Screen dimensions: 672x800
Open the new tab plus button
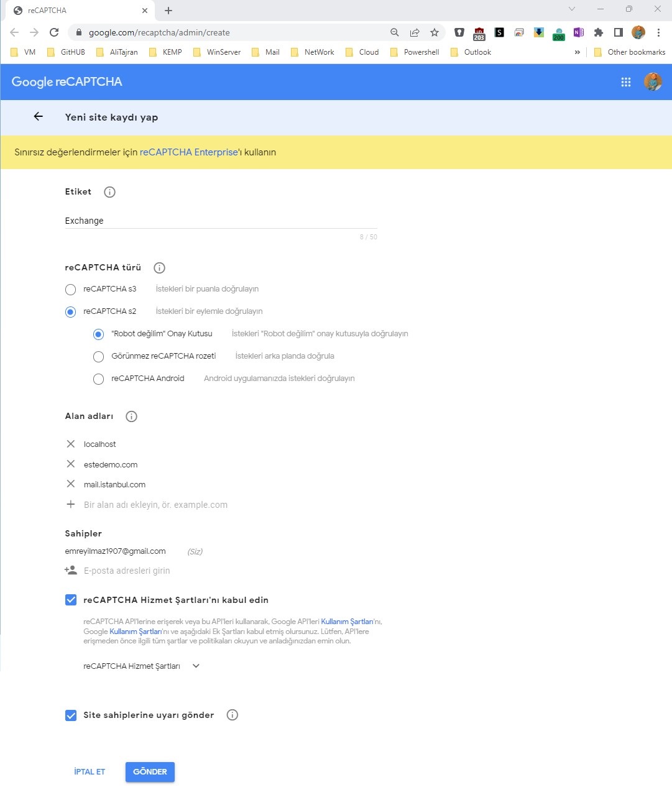(168, 11)
